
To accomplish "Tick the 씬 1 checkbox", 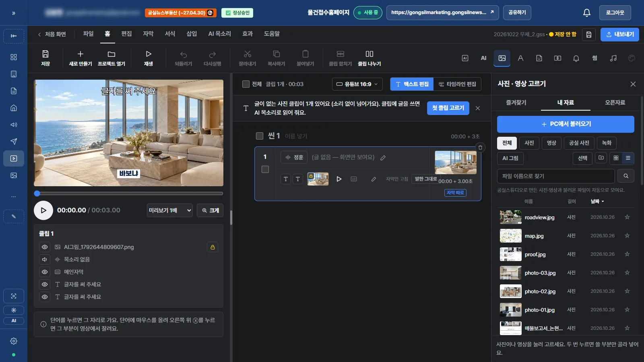I will point(260,136).
